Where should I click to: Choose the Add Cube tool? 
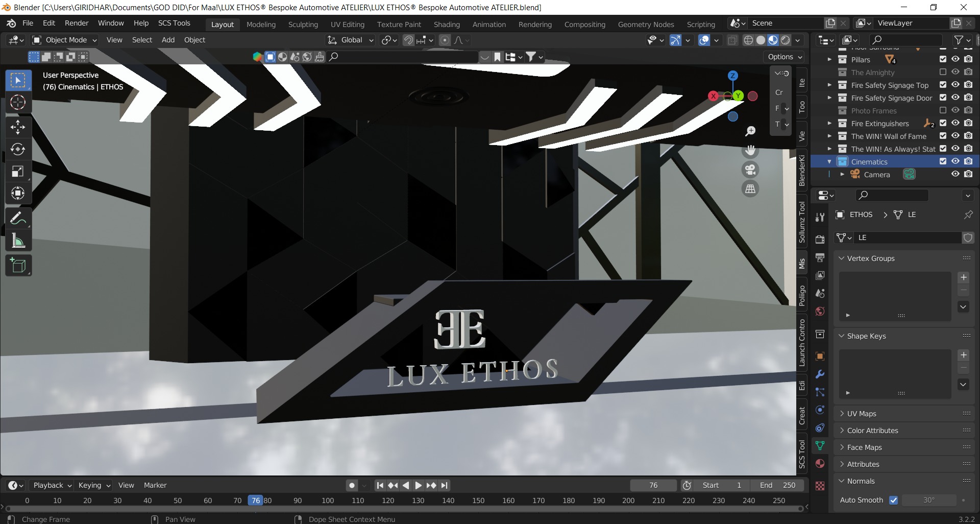coord(18,266)
